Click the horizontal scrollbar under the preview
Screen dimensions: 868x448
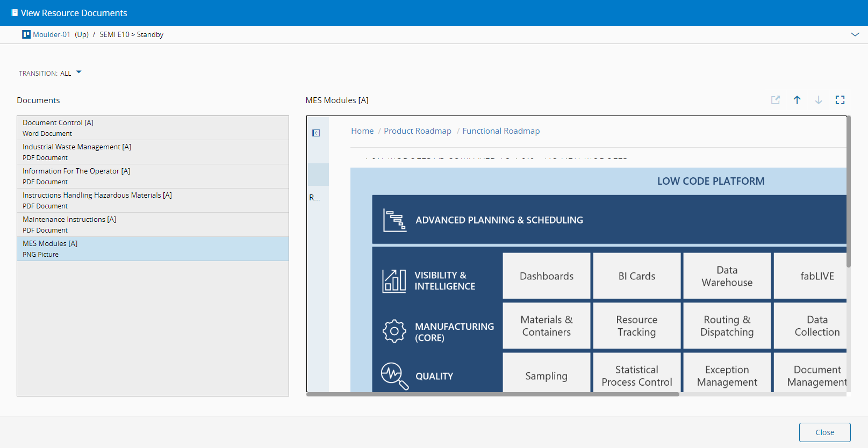click(x=492, y=394)
